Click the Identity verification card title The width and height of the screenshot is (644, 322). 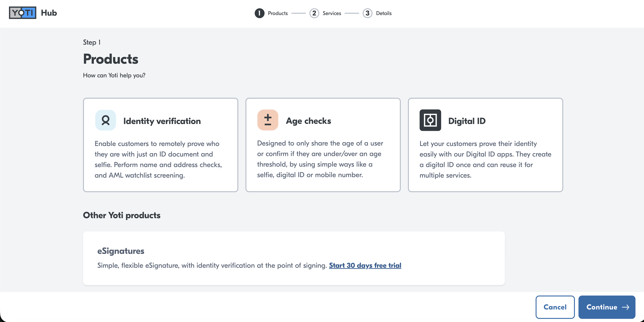(x=162, y=121)
